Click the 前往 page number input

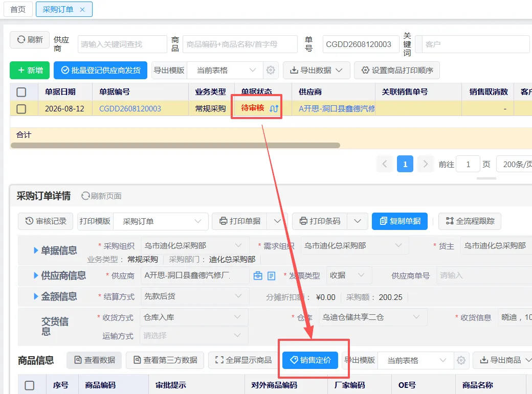click(468, 164)
